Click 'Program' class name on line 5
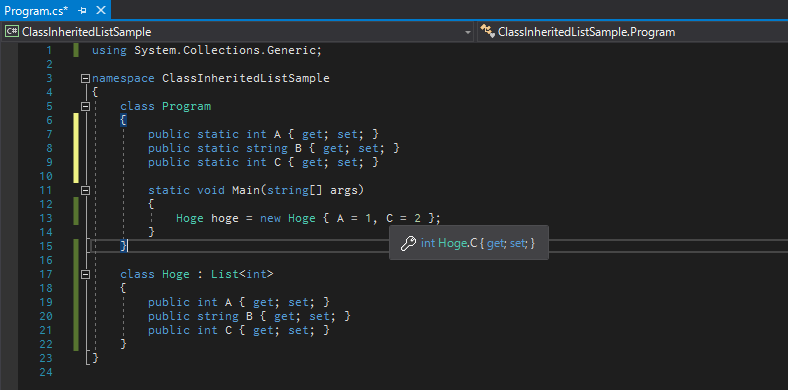 coord(186,107)
